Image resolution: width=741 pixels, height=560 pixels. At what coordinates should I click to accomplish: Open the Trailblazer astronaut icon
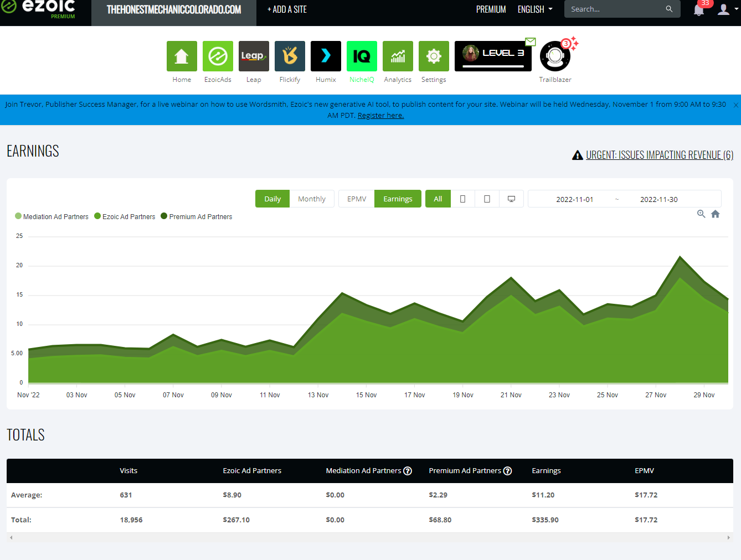(555, 56)
